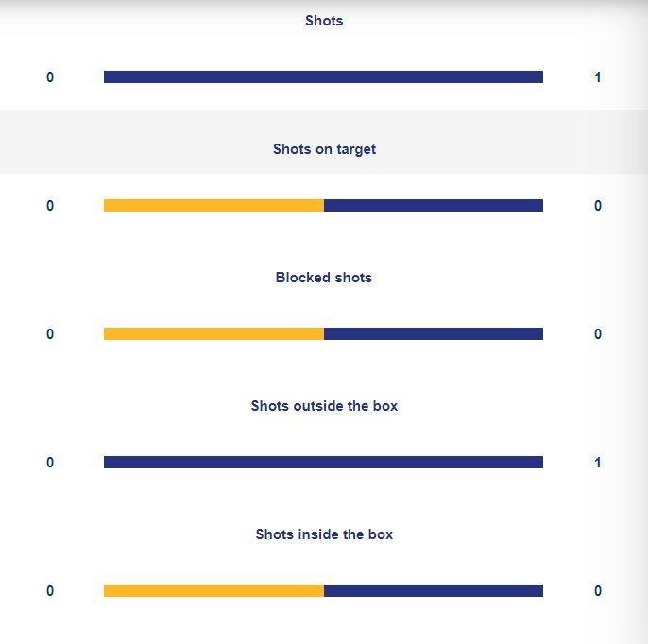Click the blue Shots outside the box bar
The height and width of the screenshot is (644, 648).
323,463
